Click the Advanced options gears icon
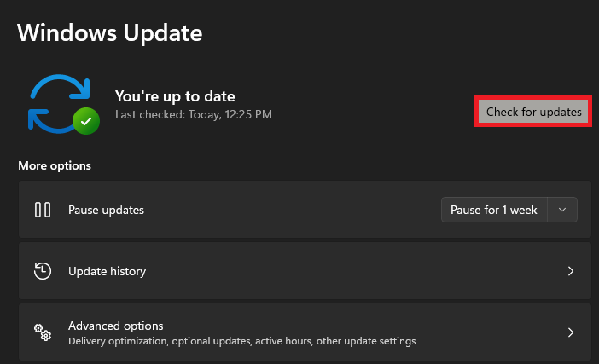Screen dimensions: 599x364 point(43,332)
